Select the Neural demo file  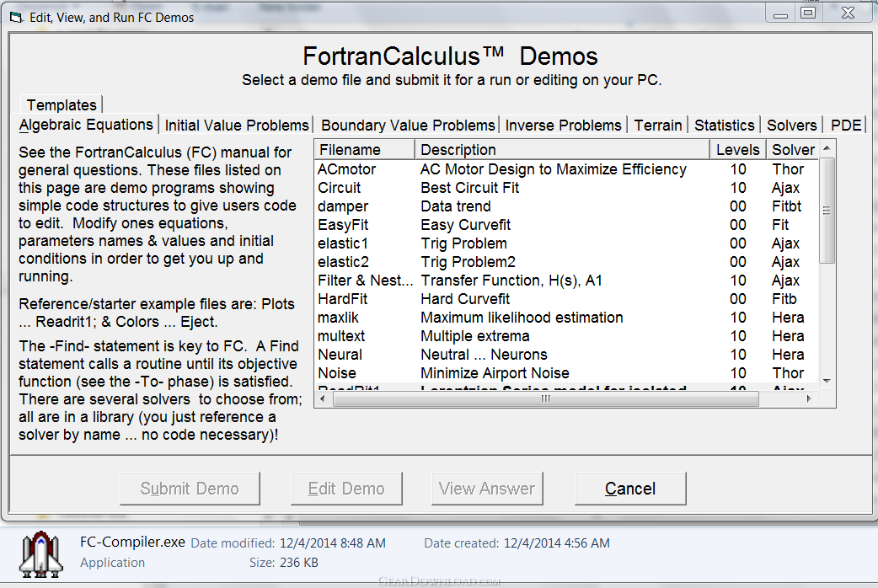point(340,354)
